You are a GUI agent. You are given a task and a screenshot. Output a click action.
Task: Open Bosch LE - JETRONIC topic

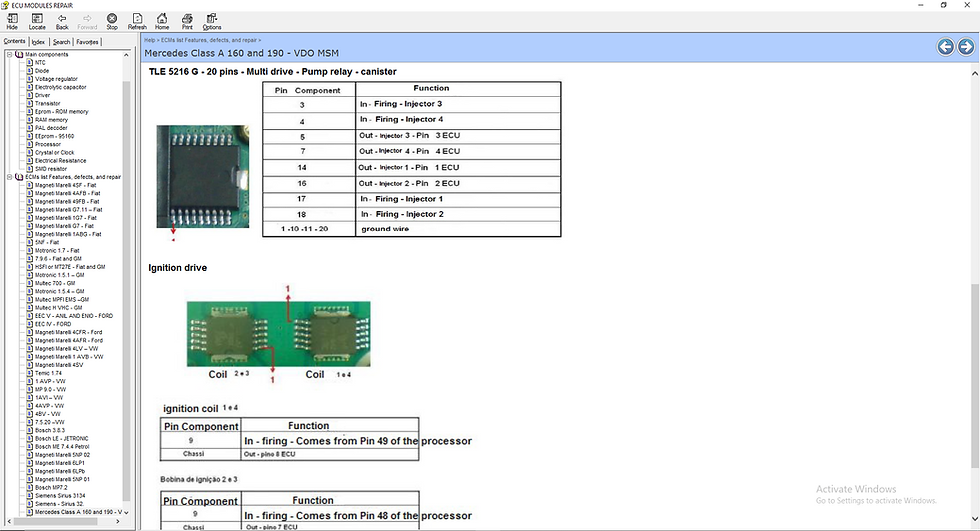click(x=62, y=439)
